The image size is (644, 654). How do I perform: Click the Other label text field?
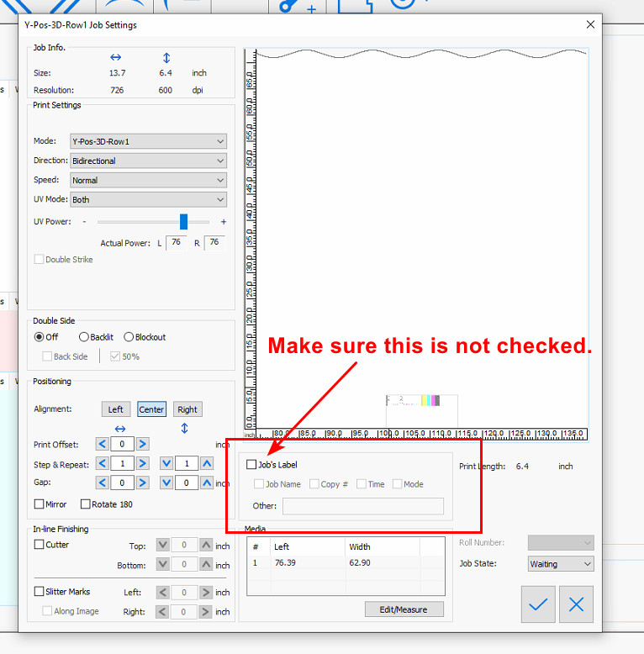click(x=363, y=506)
